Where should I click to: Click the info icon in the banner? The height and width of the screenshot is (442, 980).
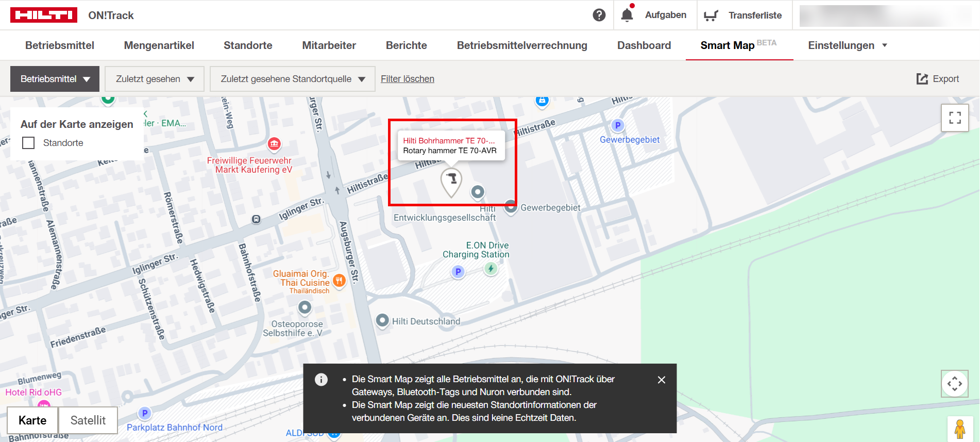click(x=321, y=380)
